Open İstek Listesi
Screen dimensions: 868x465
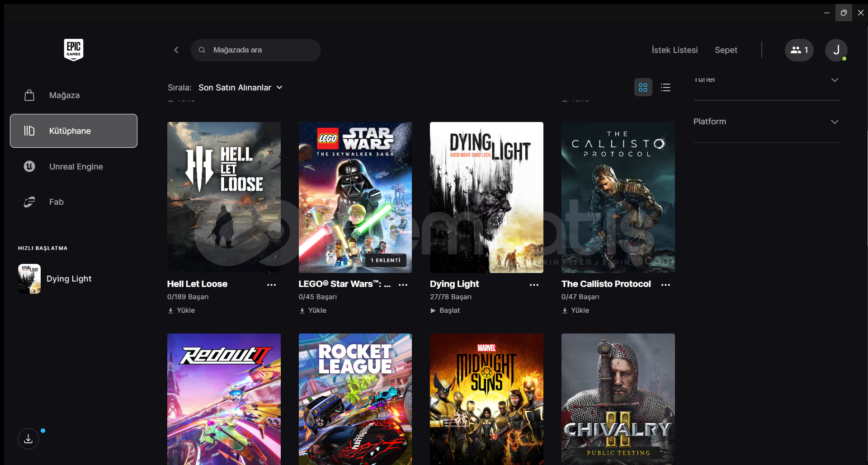675,50
